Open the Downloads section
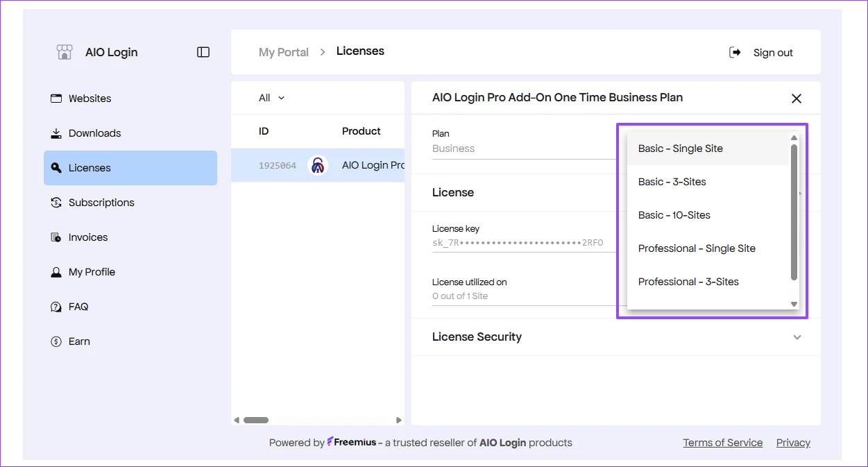This screenshot has height=467, width=868. (130, 133)
